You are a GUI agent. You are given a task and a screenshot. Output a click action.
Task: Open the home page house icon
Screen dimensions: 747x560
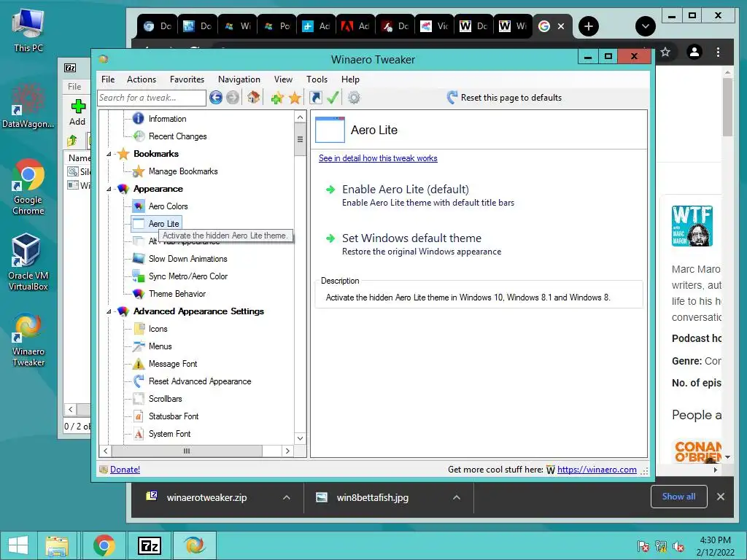253,98
